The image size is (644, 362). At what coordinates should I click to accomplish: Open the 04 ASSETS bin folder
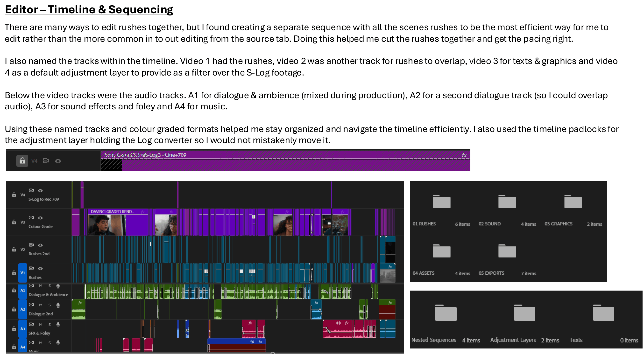tap(441, 251)
